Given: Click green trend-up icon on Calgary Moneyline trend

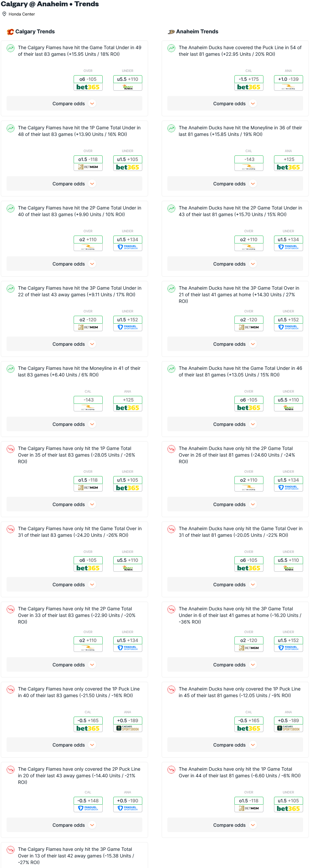Looking at the screenshot, I should [x=11, y=369].
